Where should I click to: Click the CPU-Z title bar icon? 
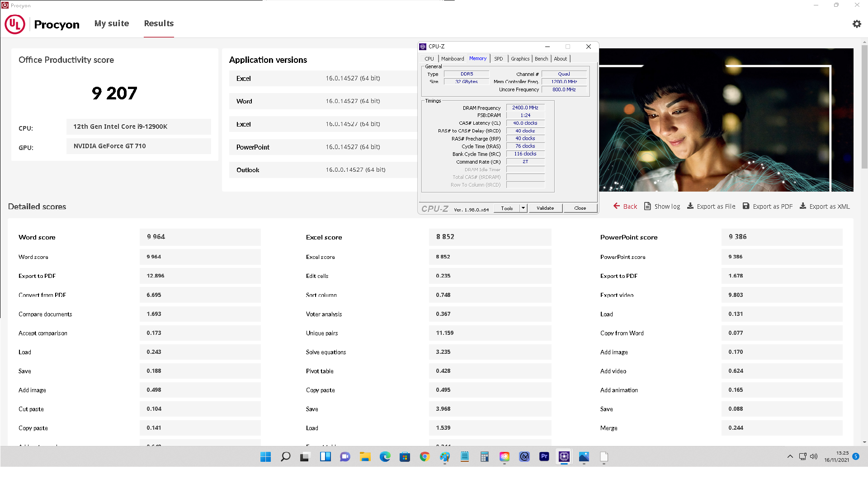(x=423, y=47)
